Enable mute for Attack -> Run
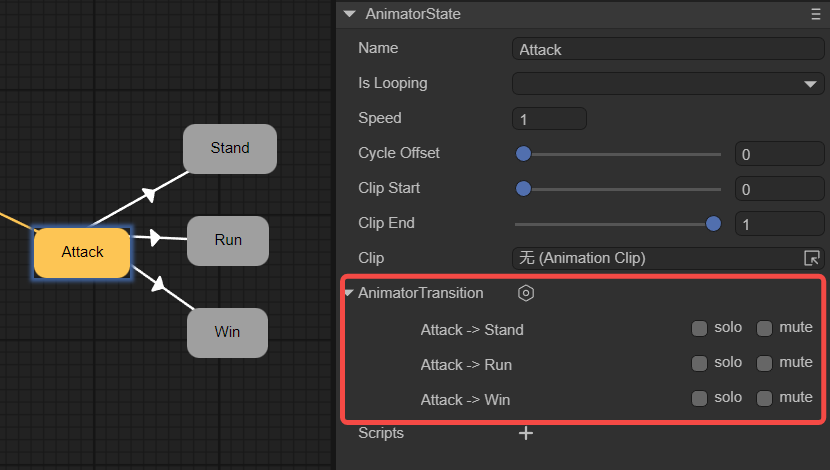This screenshot has height=470, width=830. pos(765,364)
